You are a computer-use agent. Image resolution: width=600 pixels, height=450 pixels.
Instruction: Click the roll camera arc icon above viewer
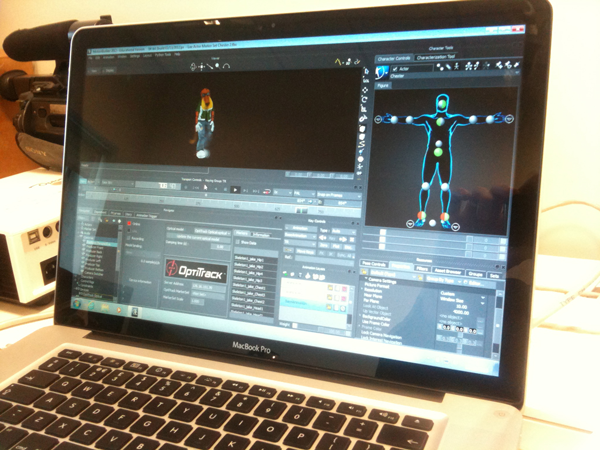pos(226,66)
